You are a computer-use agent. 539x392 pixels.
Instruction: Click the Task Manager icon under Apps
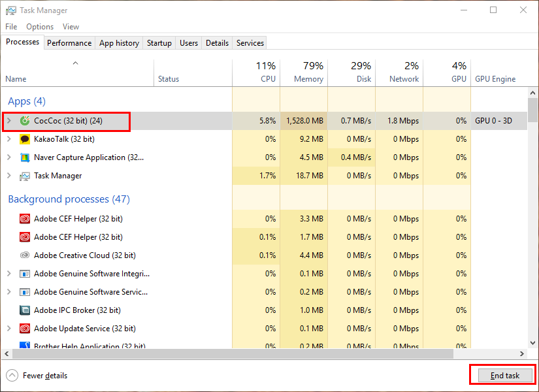click(25, 175)
